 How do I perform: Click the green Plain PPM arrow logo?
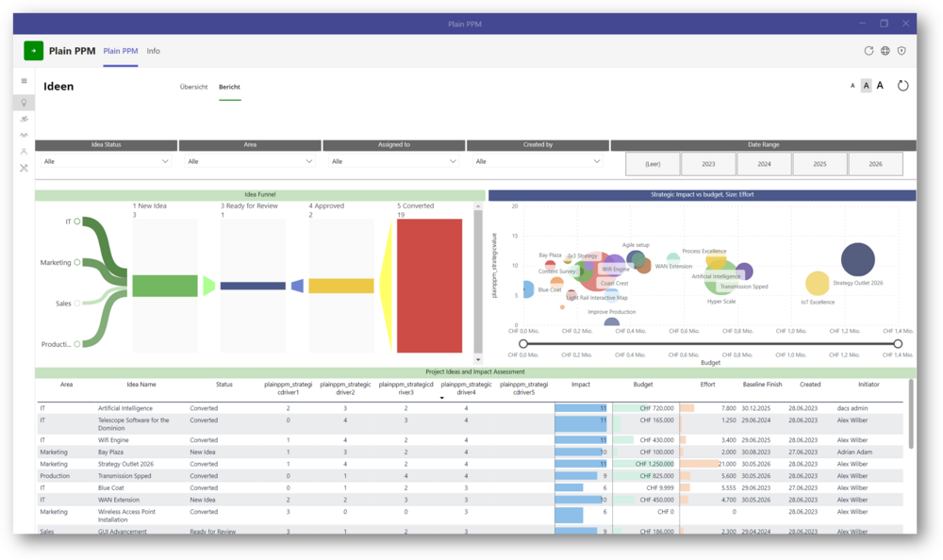(x=33, y=51)
